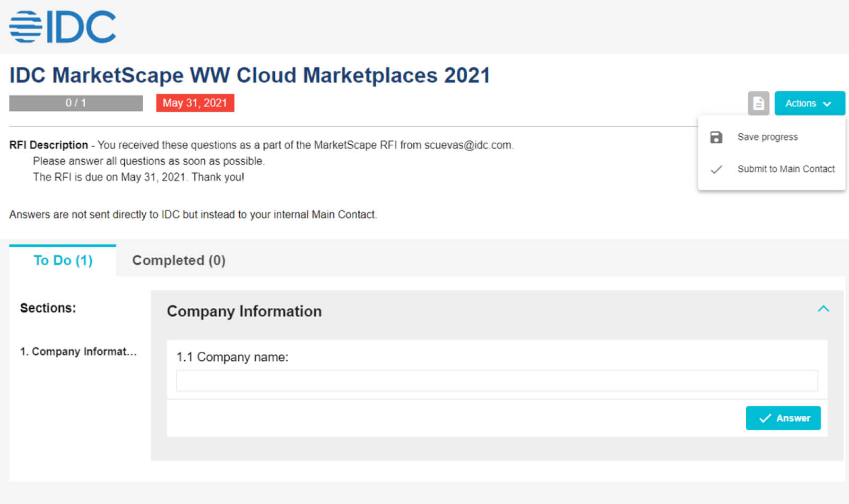Click the Sections: heading
849x504 pixels.
[48, 308]
